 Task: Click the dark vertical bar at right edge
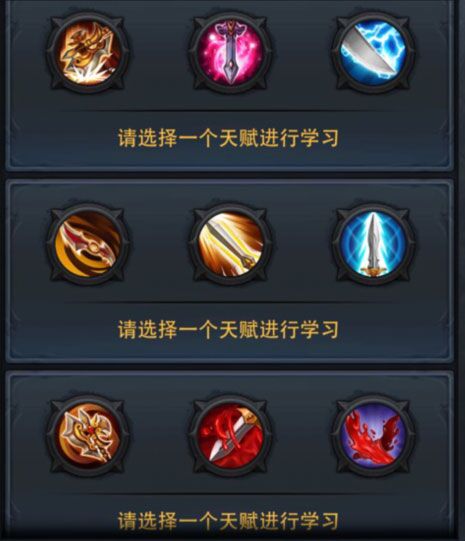[460, 270]
